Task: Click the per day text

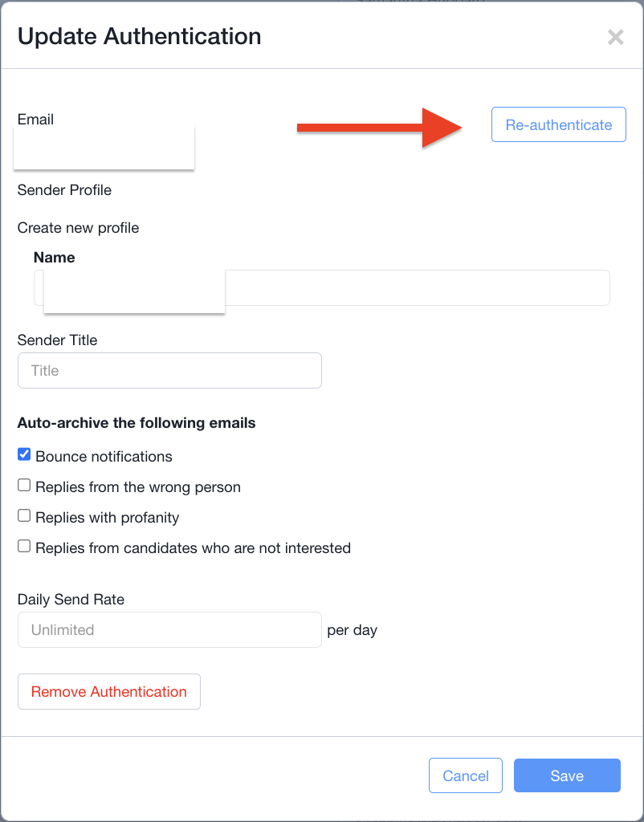Action: [352, 630]
